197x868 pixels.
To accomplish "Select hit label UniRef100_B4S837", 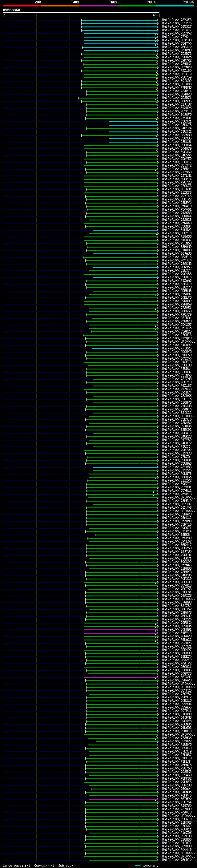I will 177,240.
